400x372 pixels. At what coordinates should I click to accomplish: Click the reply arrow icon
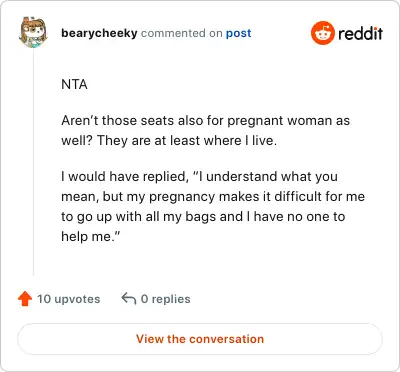[x=129, y=299]
